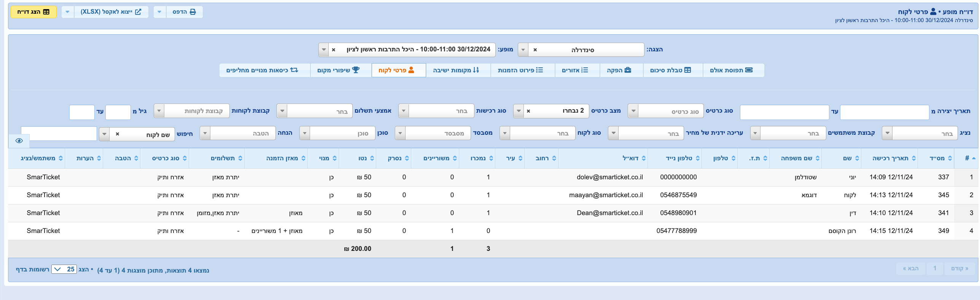Sort by נטו column header
Viewport: 980px width, 300px height.
pos(357,158)
